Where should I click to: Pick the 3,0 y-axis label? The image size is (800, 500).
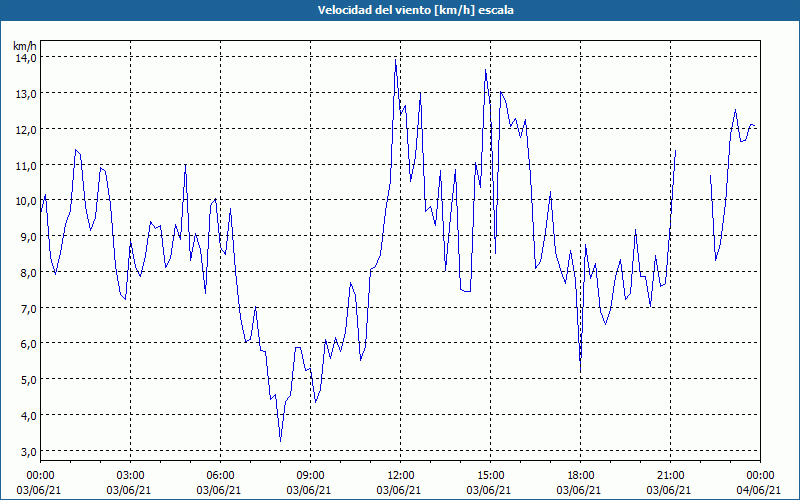click(28, 451)
